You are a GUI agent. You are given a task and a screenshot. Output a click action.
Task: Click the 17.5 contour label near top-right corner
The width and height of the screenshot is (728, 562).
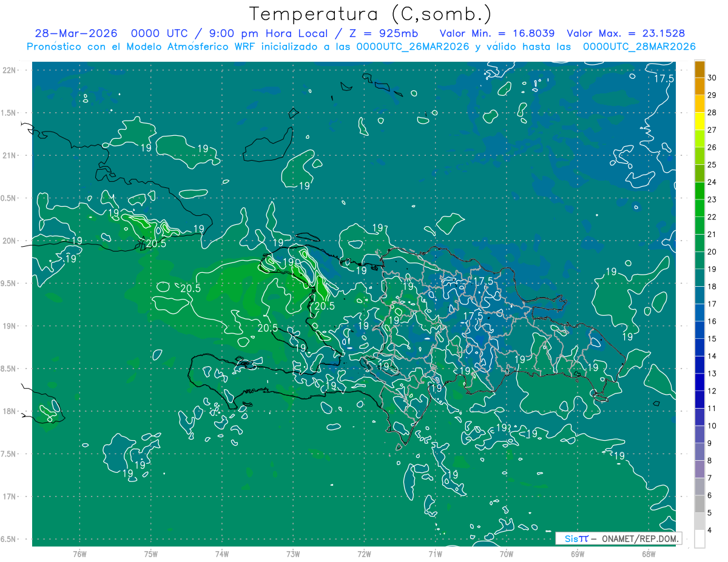pyautogui.click(x=664, y=79)
